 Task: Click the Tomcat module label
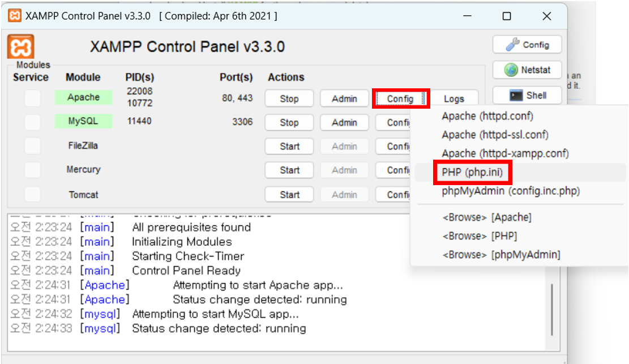[x=83, y=195]
